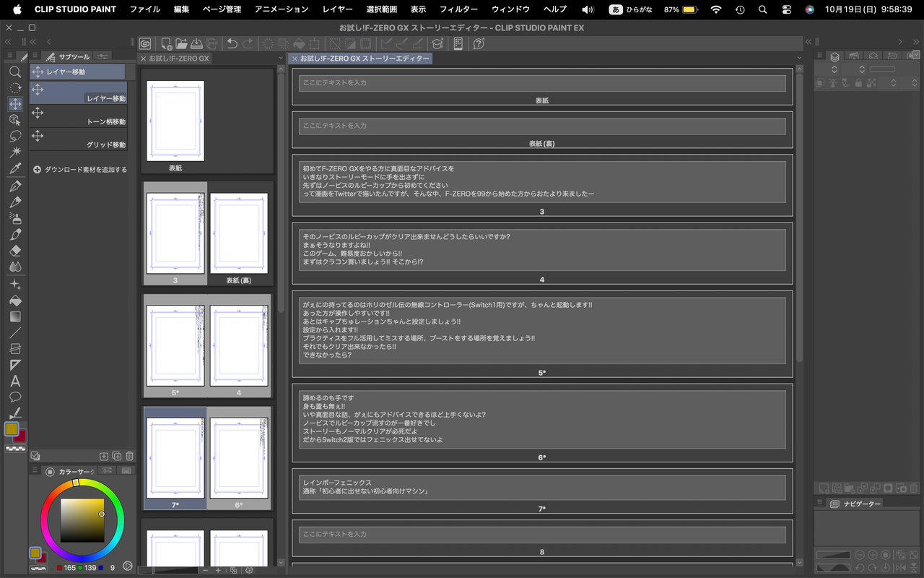The height and width of the screenshot is (578, 924).
Task: Select the Pen tool
Action: (x=15, y=186)
